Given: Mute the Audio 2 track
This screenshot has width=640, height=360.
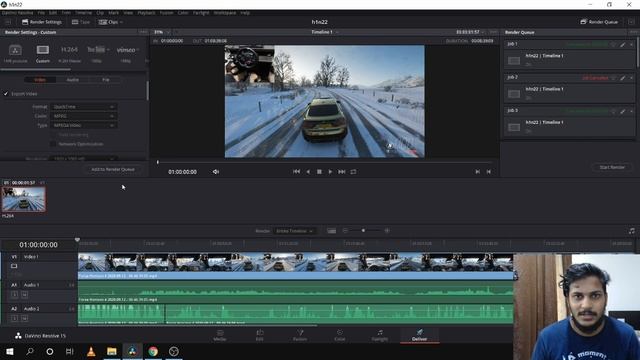Looking at the screenshot, I should [24, 318].
